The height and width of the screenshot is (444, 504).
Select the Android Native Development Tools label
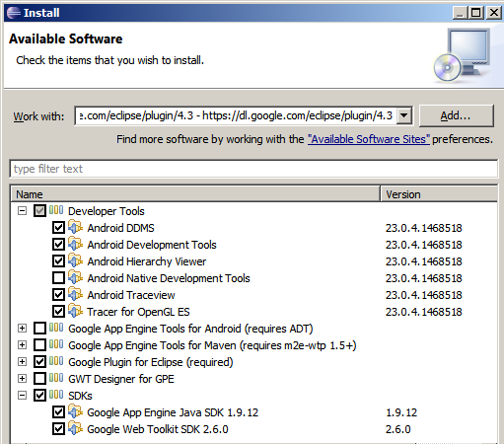pos(169,278)
